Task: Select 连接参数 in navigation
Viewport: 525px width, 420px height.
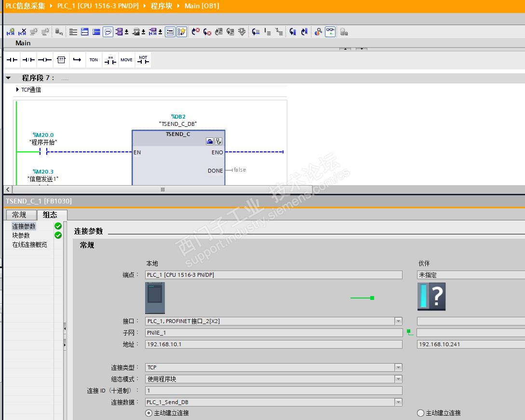Action: tap(24, 226)
